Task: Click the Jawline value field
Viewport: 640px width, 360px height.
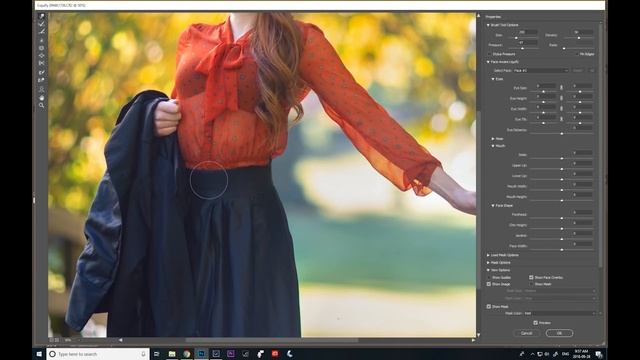Action: coord(582,233)
